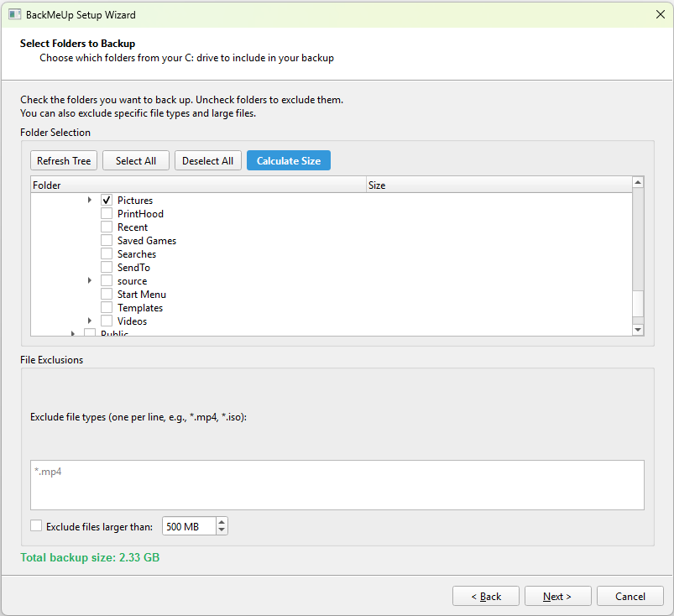Click Deselect All to clear selections
This screenshot has height=616, width=674.
207,160
